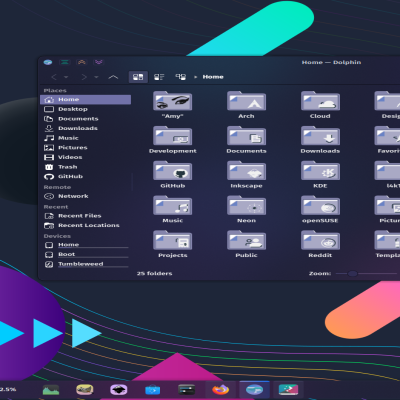
Task: Select the Public folder
Action: click(x=246, y=244)
